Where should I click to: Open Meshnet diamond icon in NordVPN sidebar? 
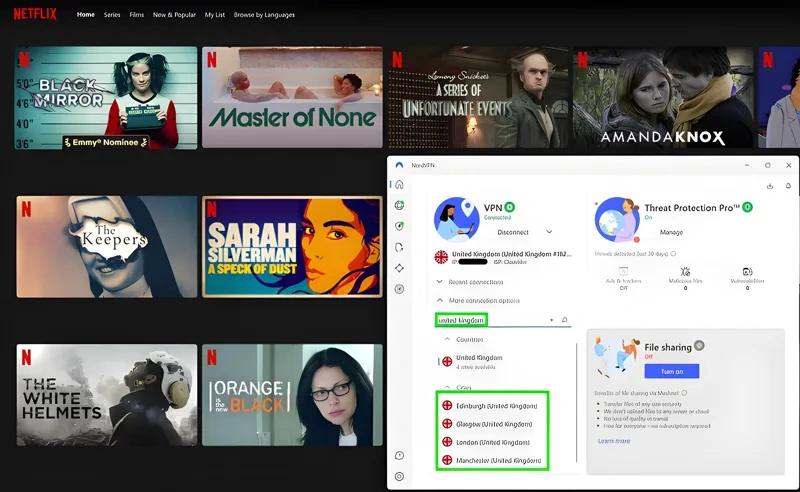[399, 268]
